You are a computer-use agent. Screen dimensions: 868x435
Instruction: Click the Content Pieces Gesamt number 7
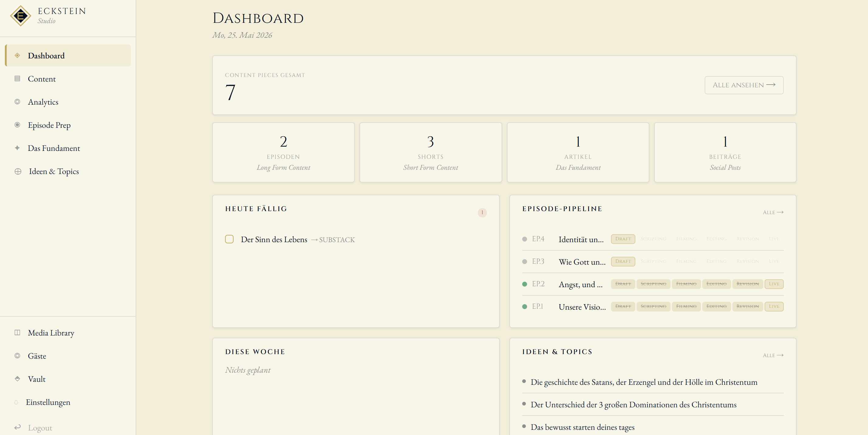230,92
